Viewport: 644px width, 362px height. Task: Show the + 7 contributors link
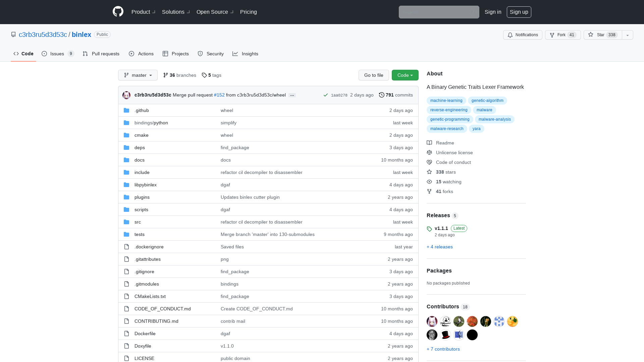[443, 349]
